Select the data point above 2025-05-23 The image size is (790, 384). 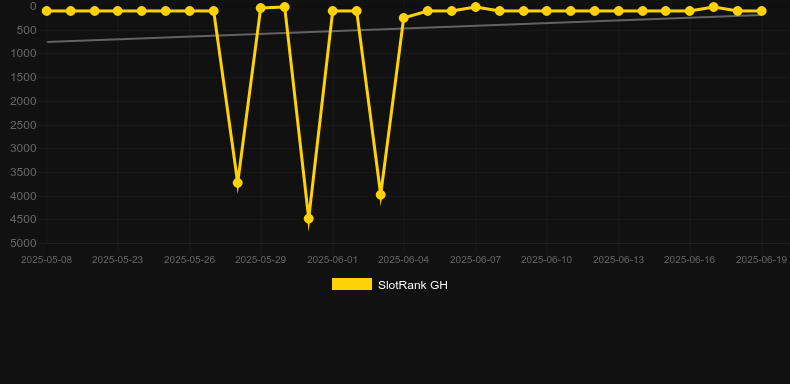(x=118, y=11)
